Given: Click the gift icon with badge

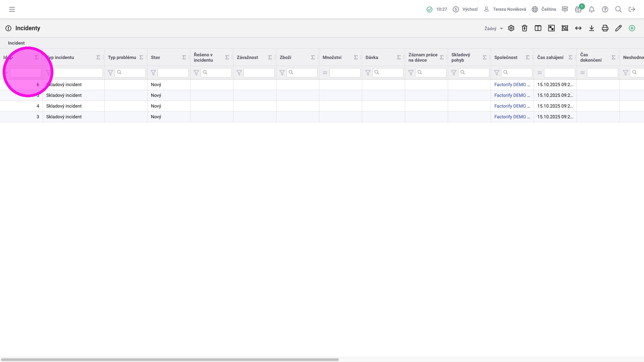Looking at the screenshot, I should coord(578,9).
